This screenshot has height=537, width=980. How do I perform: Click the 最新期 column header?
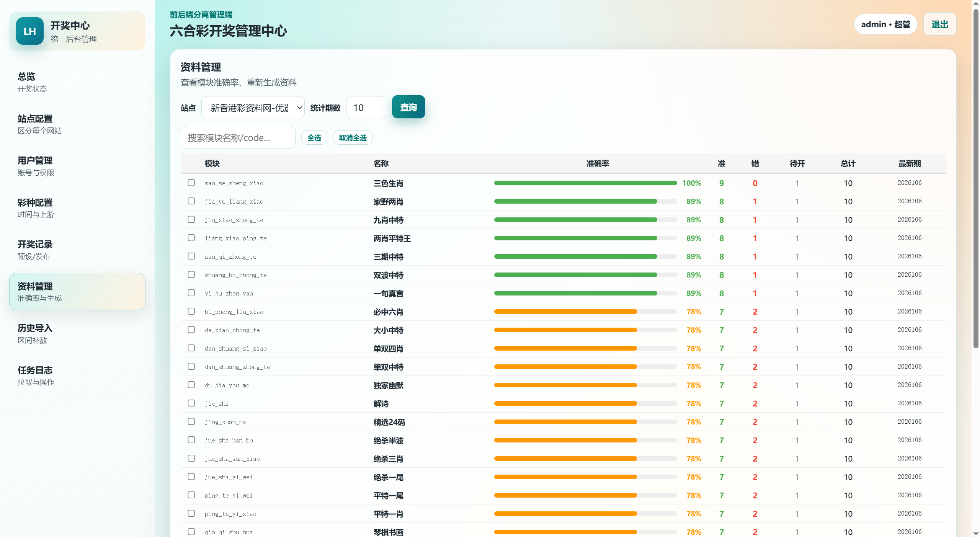pos(910,163)
